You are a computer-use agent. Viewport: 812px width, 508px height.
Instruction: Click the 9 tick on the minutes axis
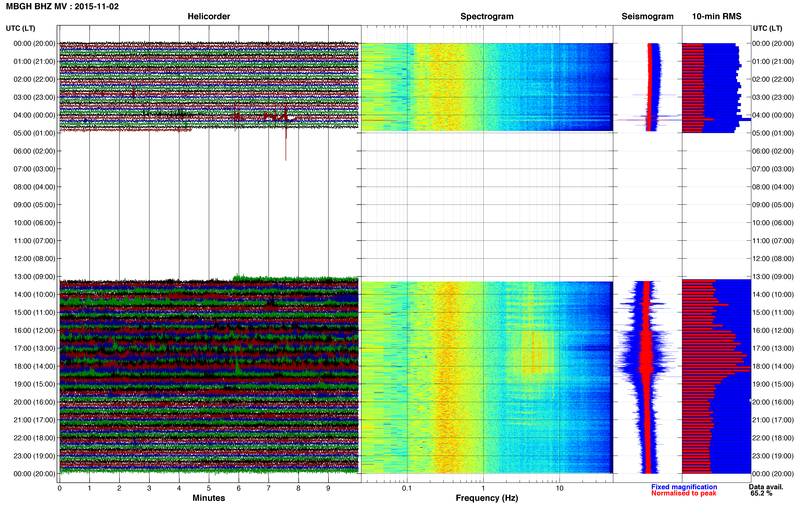tap(328, 488)
